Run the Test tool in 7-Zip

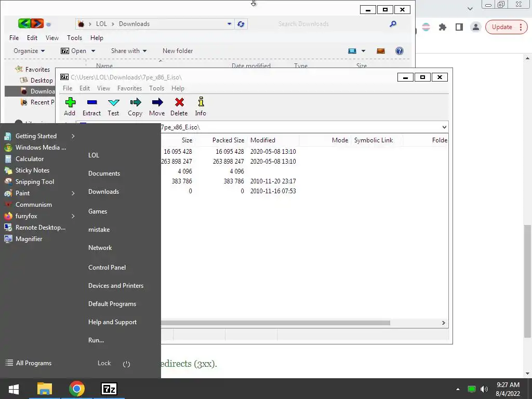click(x=114, y=102)
